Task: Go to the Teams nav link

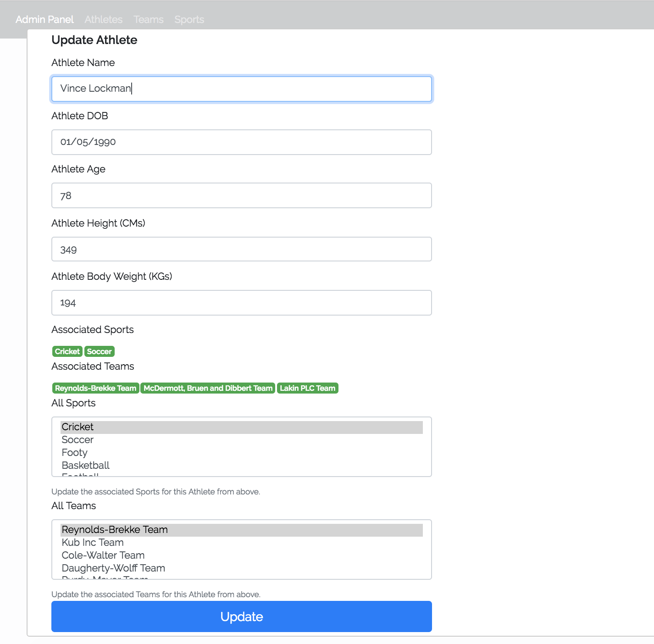Action: click(x=148, y=20)
